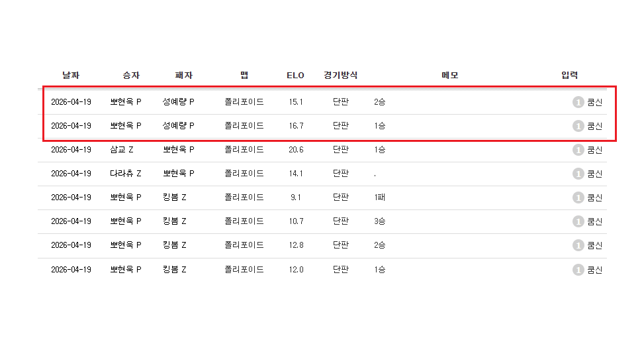This screenshot has width=644, height=342.
Task: Click the 쿰신 name in the 14.1 row
Action: (595, 174)
